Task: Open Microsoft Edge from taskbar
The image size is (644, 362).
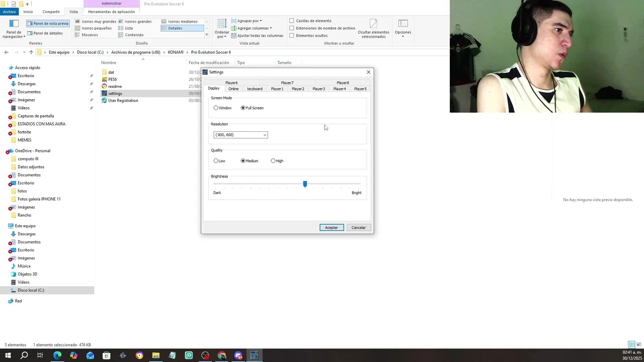Action: [x=57, y=355]
